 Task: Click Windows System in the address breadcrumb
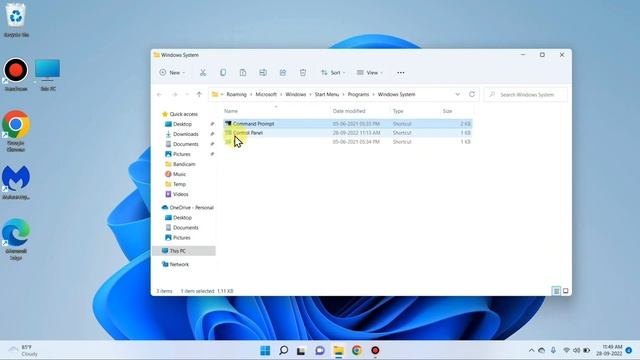(396, 94)
